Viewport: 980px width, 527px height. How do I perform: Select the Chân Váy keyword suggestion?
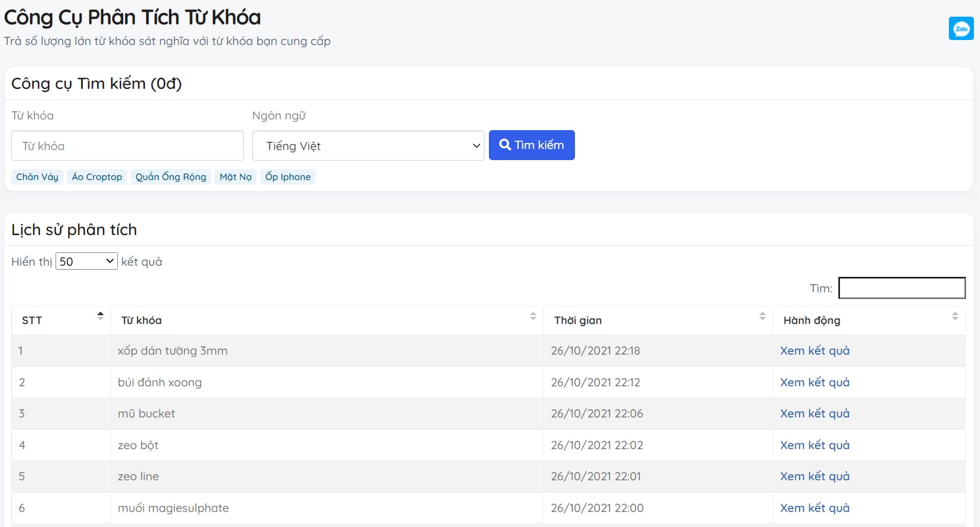coord(37,177)
